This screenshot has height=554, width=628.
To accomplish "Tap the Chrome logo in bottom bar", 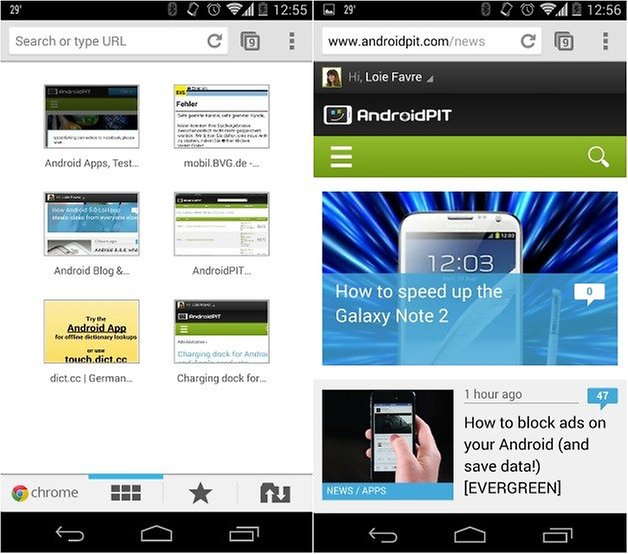I will pyautogui.click(x=45, y=493).
